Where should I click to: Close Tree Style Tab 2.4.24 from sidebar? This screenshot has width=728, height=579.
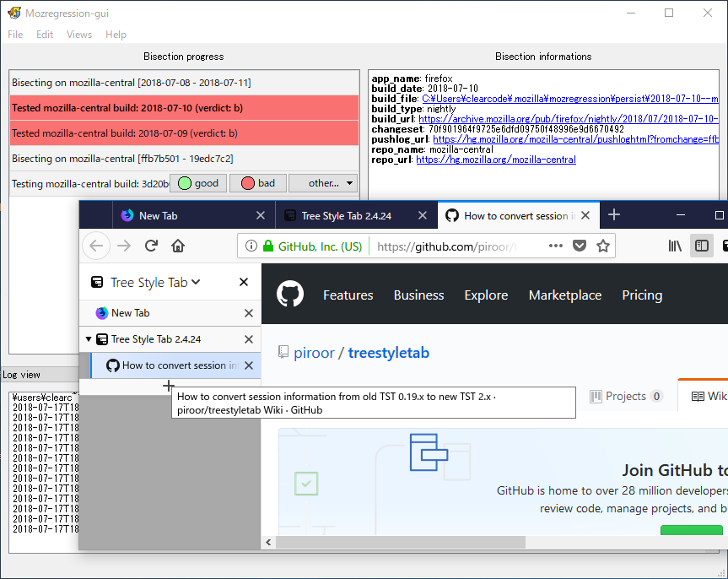249,339
